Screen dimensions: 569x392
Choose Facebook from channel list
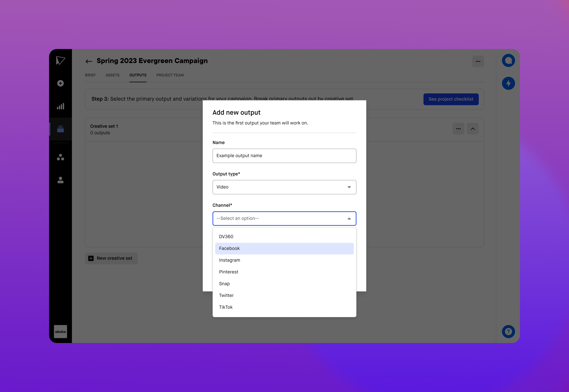pos(284,248)
